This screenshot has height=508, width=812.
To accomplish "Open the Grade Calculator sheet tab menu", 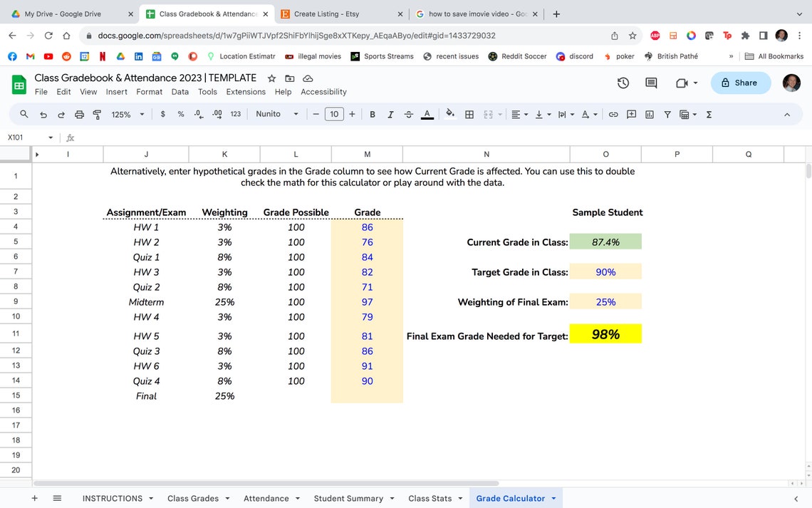I will coord(552,498).
